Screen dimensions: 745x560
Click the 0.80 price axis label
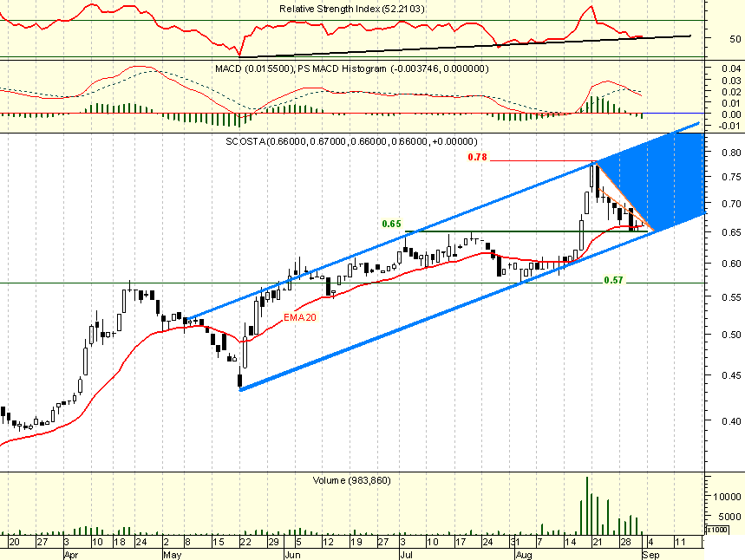point(731,153)
